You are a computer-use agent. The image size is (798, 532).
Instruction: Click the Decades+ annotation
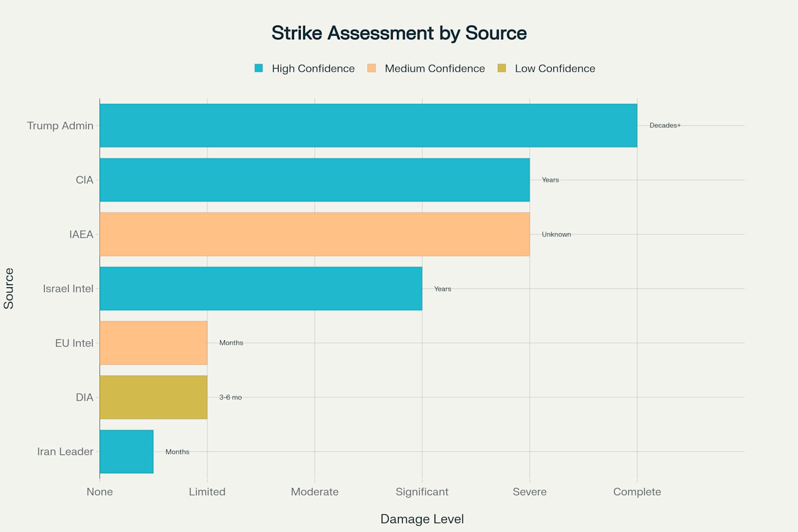(665, 125)
